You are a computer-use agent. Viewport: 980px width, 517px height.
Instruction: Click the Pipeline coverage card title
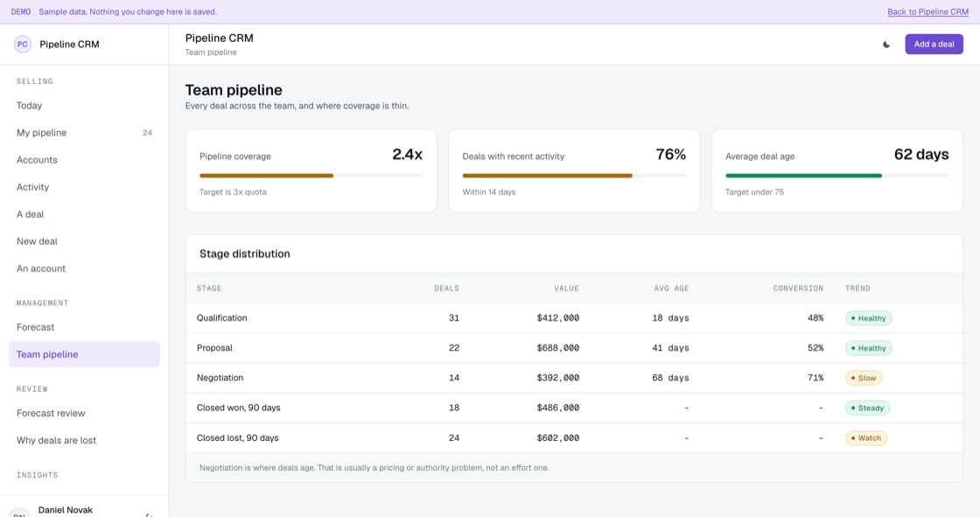click(x=235, y=157)
